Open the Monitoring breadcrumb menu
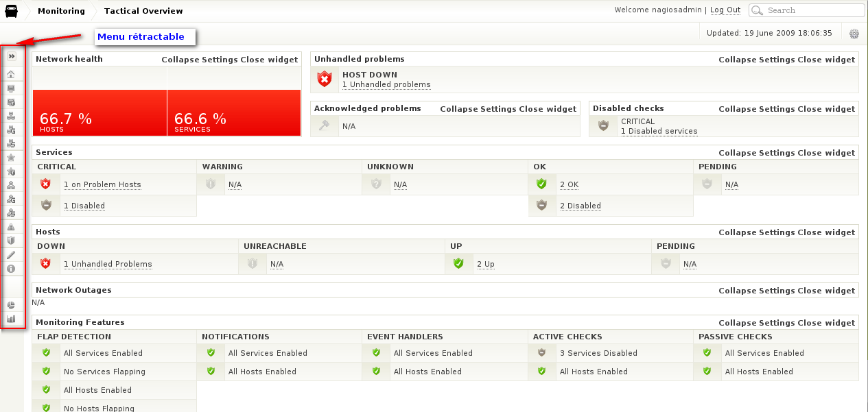 click(x=61, y=11)
